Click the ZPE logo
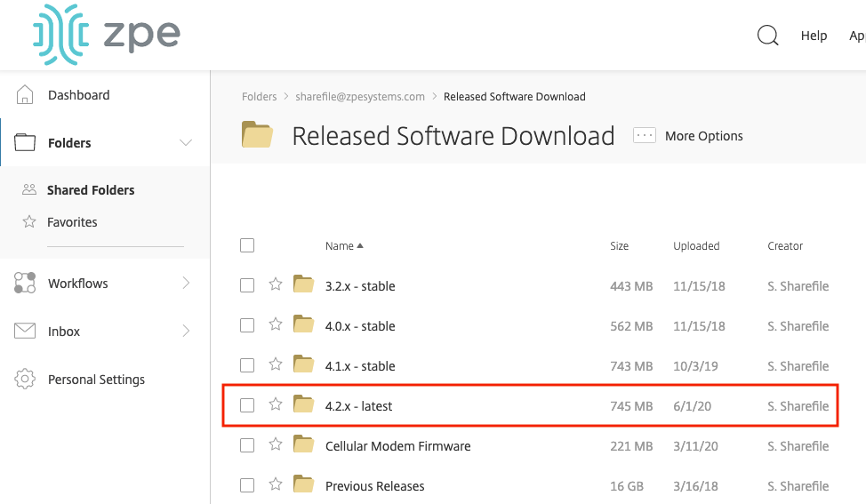 [107, 35]
